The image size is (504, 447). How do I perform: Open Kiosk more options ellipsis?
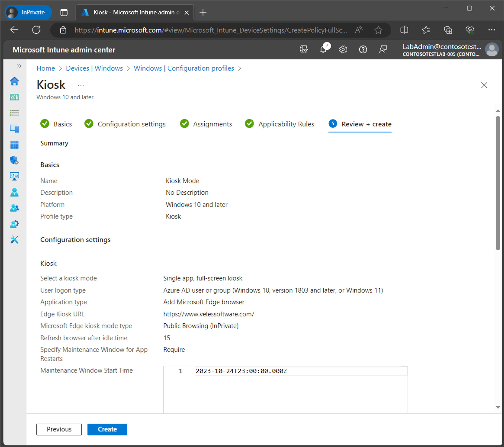pos(81,85)
